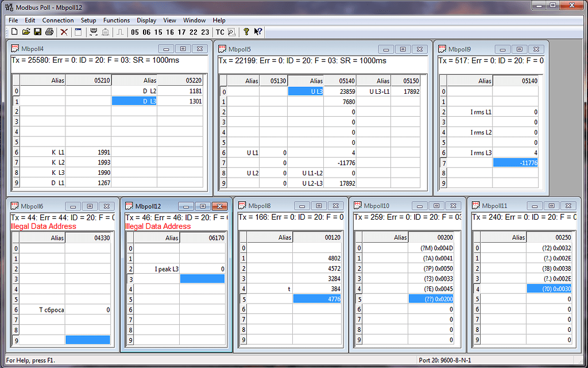The height and width of the screenshot is (368, 588).
Task: Select value 23859 in Mbpoll5
Action: click(x=340, y=91)
